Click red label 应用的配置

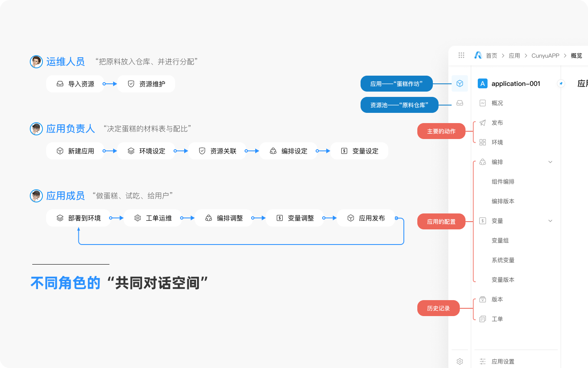coord(441,222)
